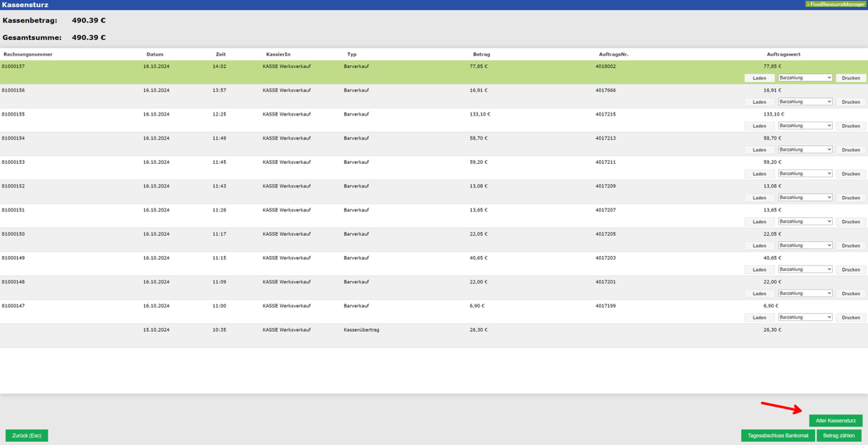Go back with Zurück (Esc) button
Viewport: 868px width, 445px height.
27,436
